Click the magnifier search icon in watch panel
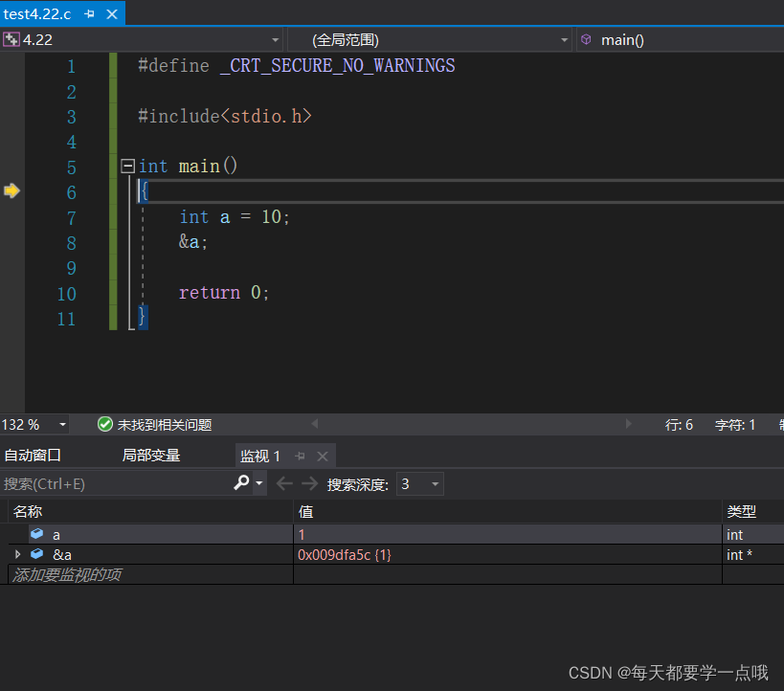This screenshot has height=691, width=784. (241, 483)
